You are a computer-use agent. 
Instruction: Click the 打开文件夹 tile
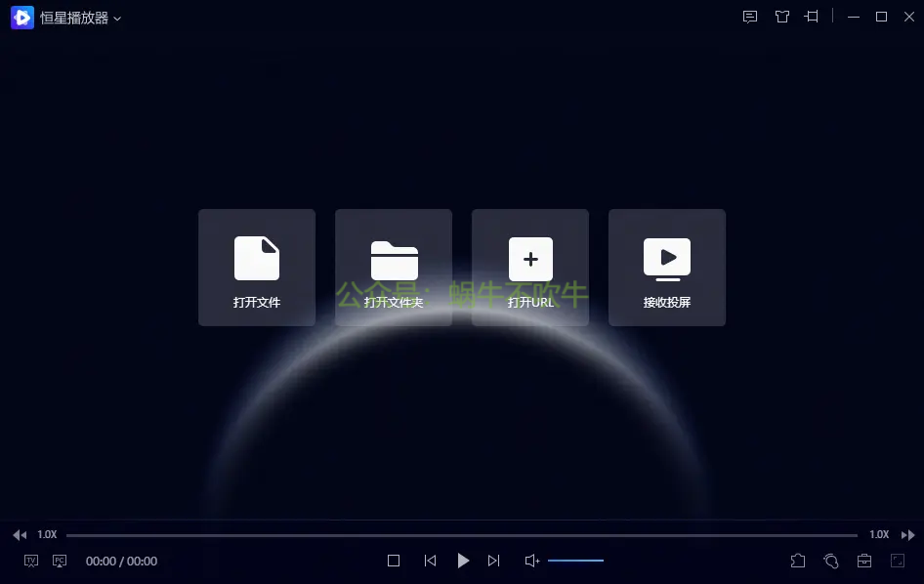pos(394,267)
